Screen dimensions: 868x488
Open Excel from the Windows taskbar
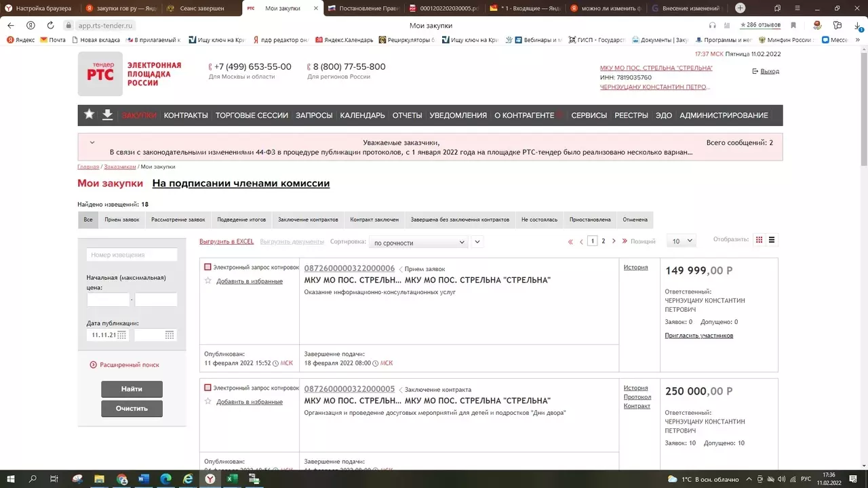click(231, 479)
